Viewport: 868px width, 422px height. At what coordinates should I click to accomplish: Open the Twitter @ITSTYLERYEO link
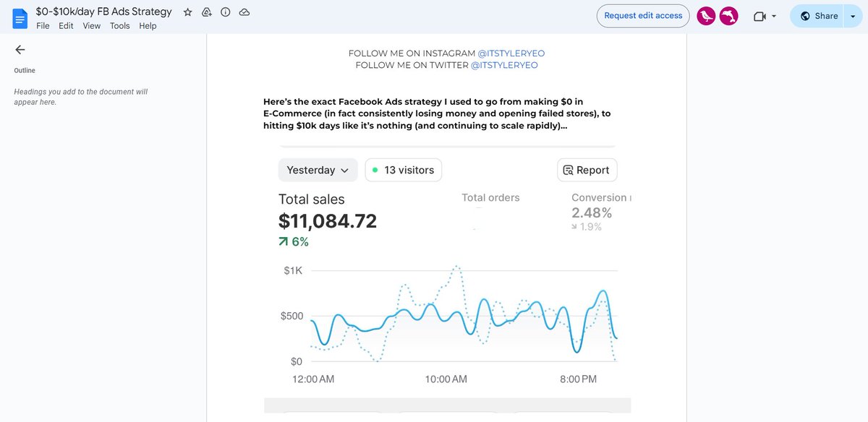pos(506,64)
